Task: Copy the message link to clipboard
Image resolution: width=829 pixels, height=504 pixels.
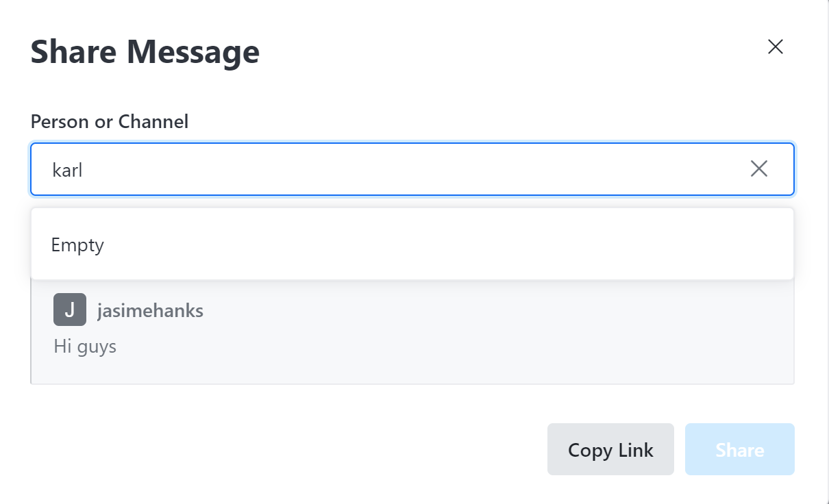Action: click(x=610, y=449)
